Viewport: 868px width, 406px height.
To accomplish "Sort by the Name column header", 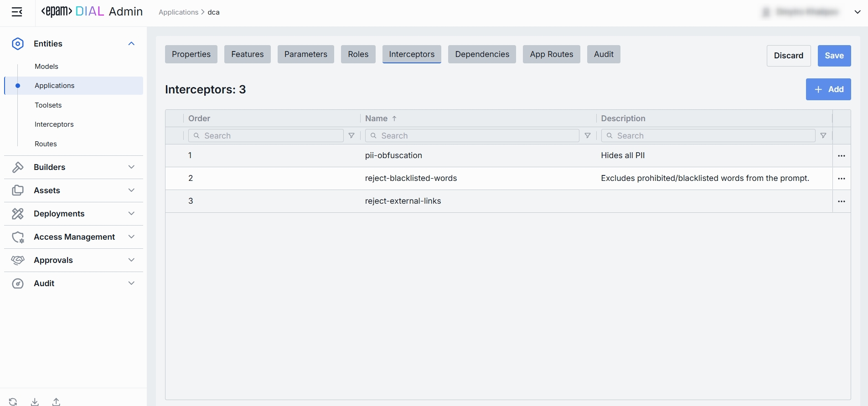I will (x=377, y=118).
